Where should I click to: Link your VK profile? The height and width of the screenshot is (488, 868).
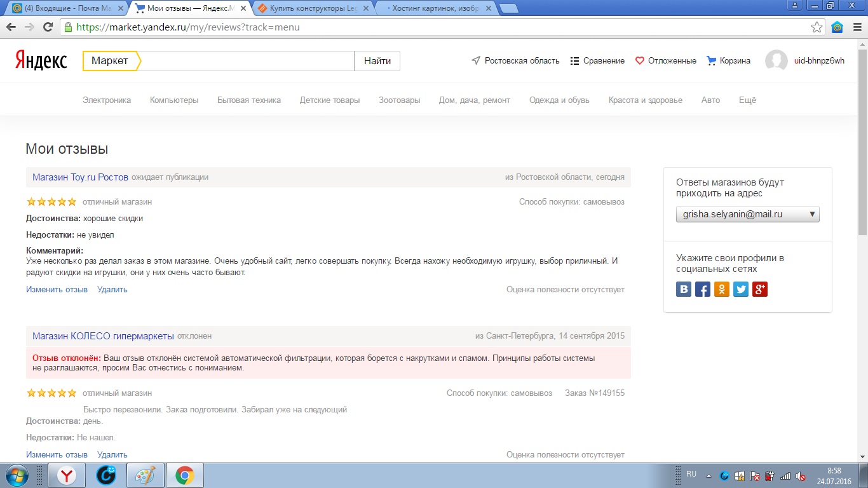pyautogui.click(x=684, y=290)
